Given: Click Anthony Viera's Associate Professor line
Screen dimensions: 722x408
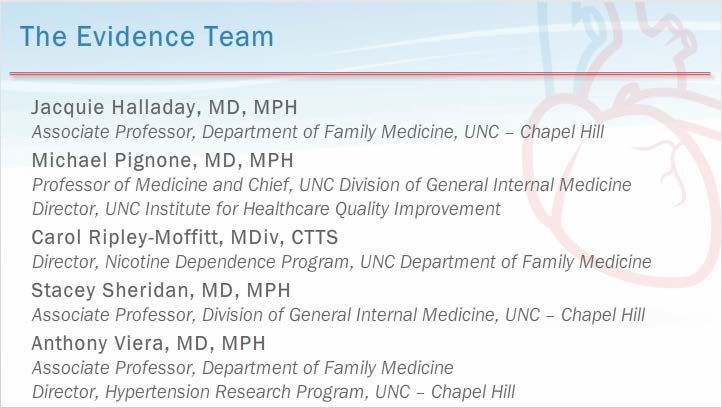Looking at the screenshot, I should point(243,368).
